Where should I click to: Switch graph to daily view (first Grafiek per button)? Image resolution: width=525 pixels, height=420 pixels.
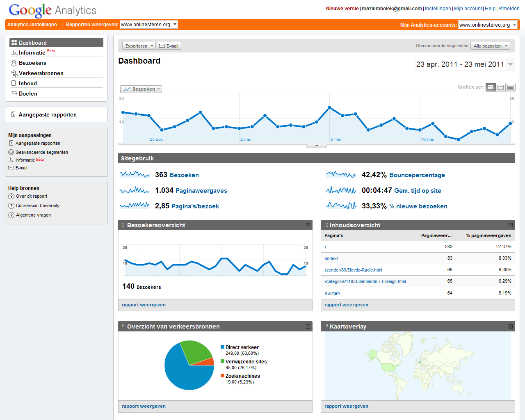[x=491, y=87]
